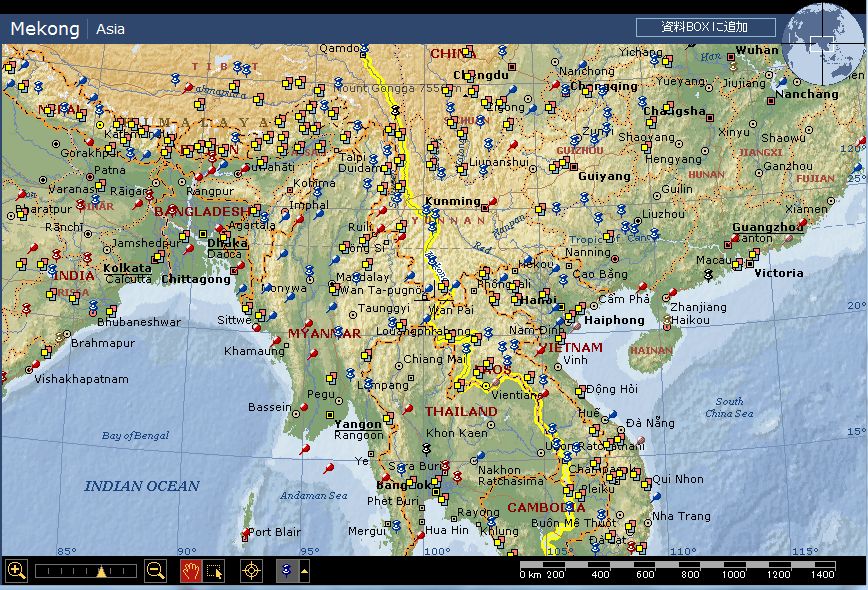Click the Hanoi city label
Viewport: 868px width, 590px height.
pos(539,300)
